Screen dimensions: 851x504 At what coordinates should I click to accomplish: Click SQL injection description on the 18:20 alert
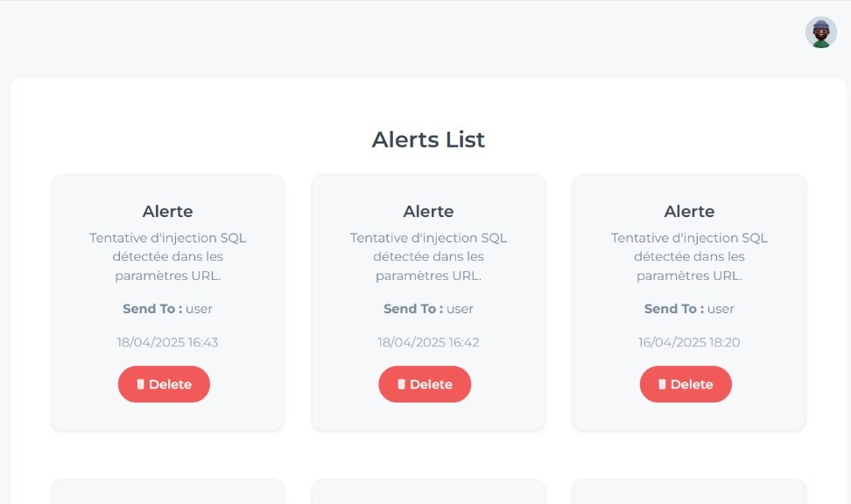click(689, 256)
